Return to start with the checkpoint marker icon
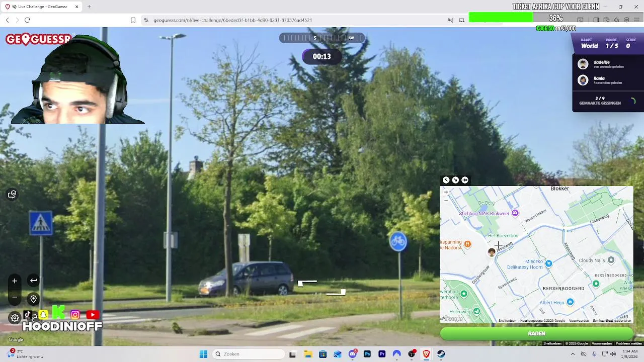This screenshot has width=644, height=362. (x=33, y=299)
